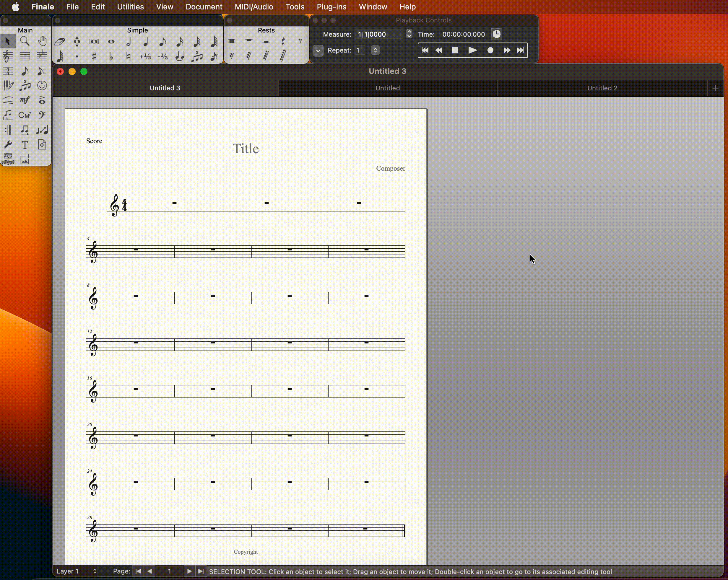Go to the next page
728x580 pixels.
(189, 571)
